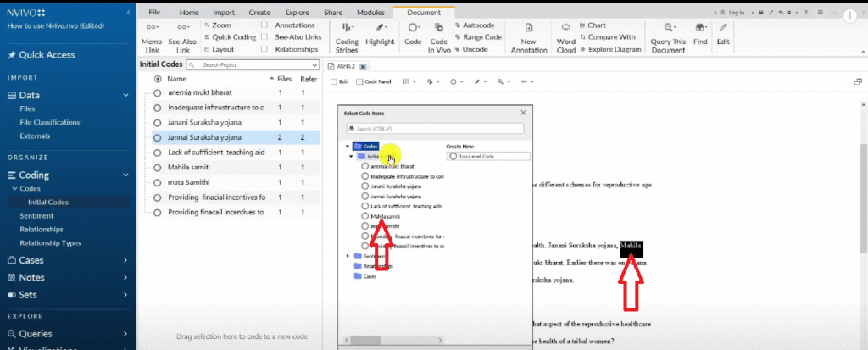Click Layout in the ribbon

pos(220,49)
